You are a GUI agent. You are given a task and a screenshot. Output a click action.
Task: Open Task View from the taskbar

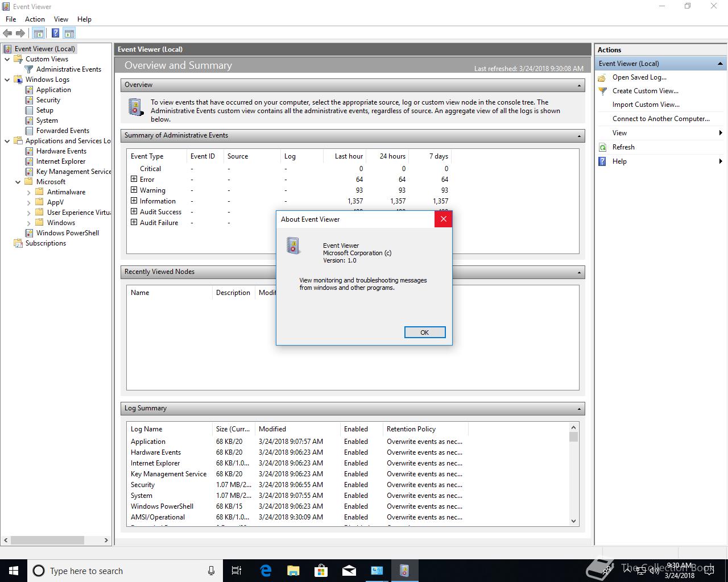(x=237, y=571)
